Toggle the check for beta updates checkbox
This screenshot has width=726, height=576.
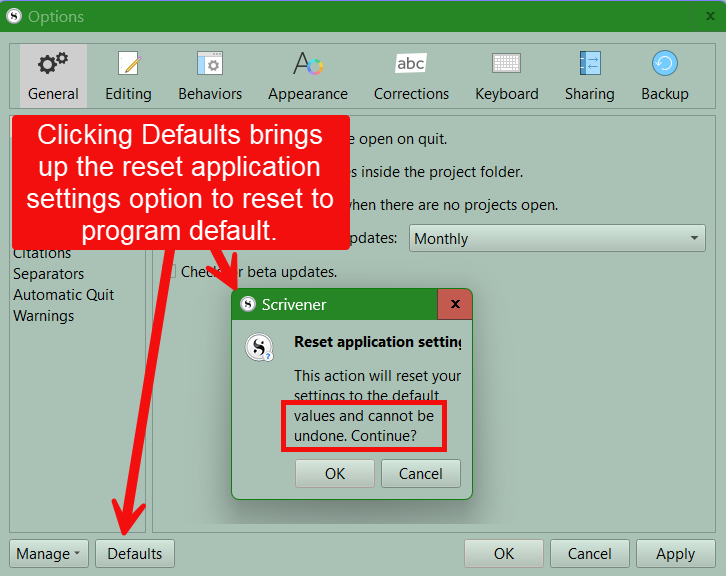(x=171, y=272)
